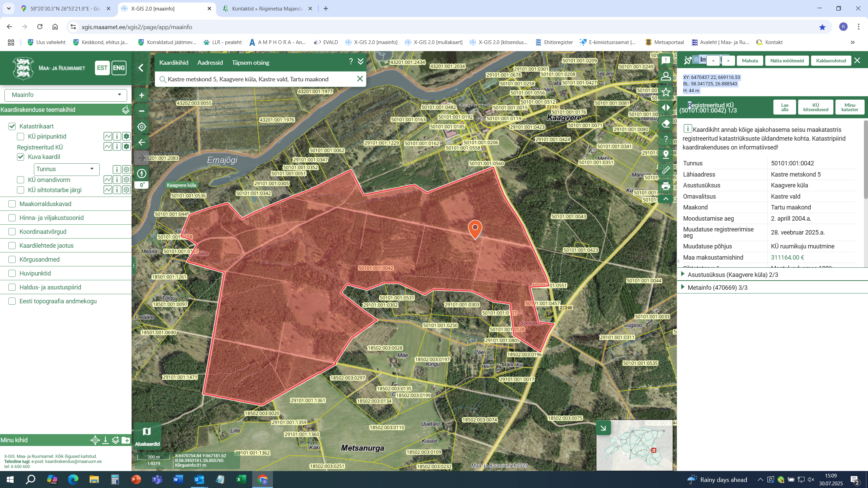Toggle the Maakorralduskavad layer checkbox
The width and height of the screenshot is (868, 488).
pos(12,204)
